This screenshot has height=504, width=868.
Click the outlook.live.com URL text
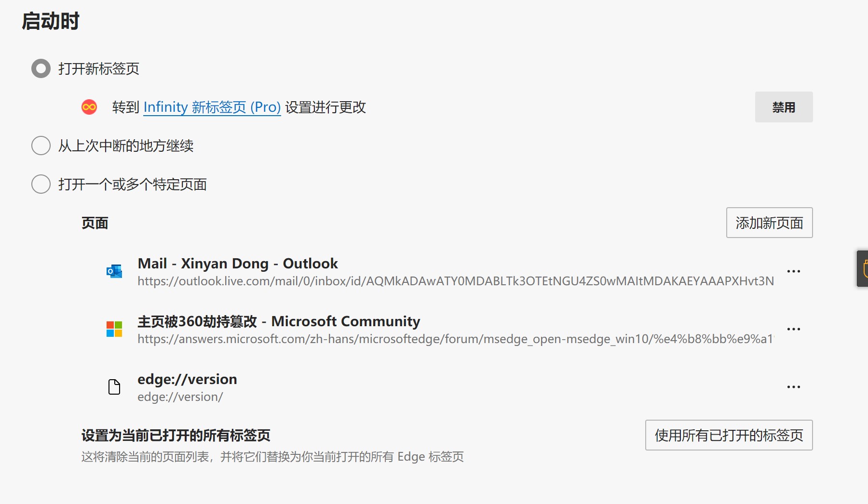point(456,281)
